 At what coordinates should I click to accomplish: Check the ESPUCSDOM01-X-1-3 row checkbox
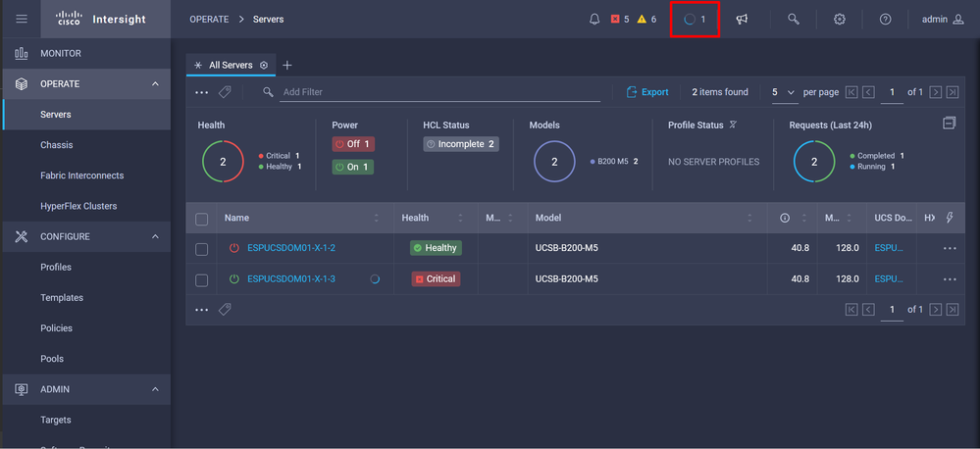pyautogui.click(x=201, y=280)
